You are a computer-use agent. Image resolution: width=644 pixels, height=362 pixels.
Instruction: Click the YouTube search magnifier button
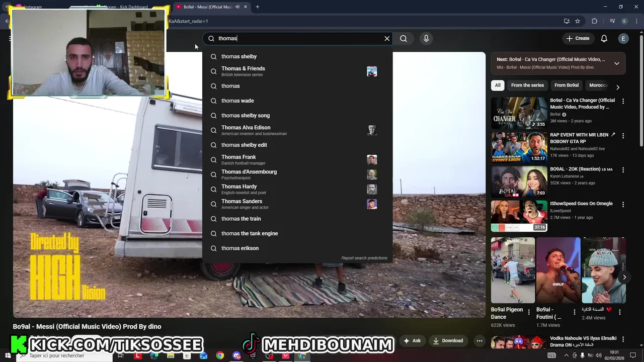404,38
